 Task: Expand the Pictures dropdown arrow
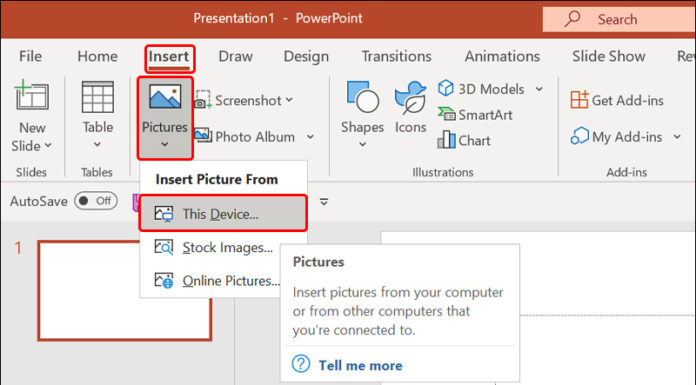[165, 144]
